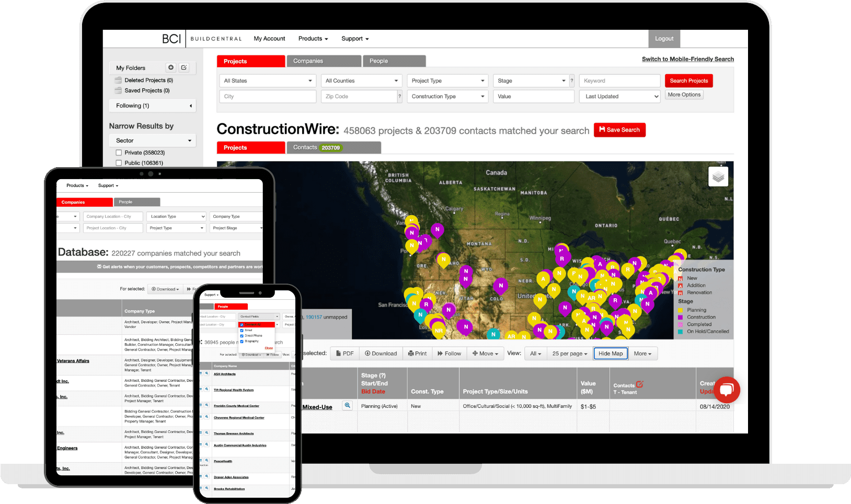Open the Saved Projects folder icon
The image size is (851, 504).
119,90
